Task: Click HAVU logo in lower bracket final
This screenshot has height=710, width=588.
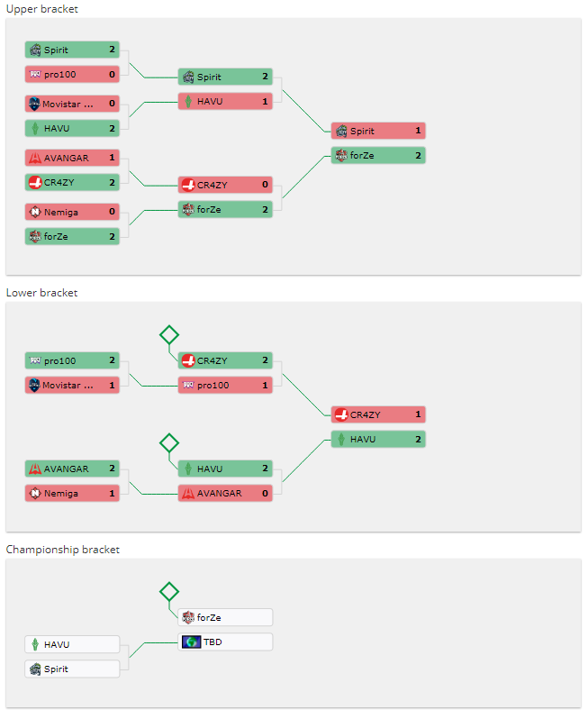Action: (342, 439)
